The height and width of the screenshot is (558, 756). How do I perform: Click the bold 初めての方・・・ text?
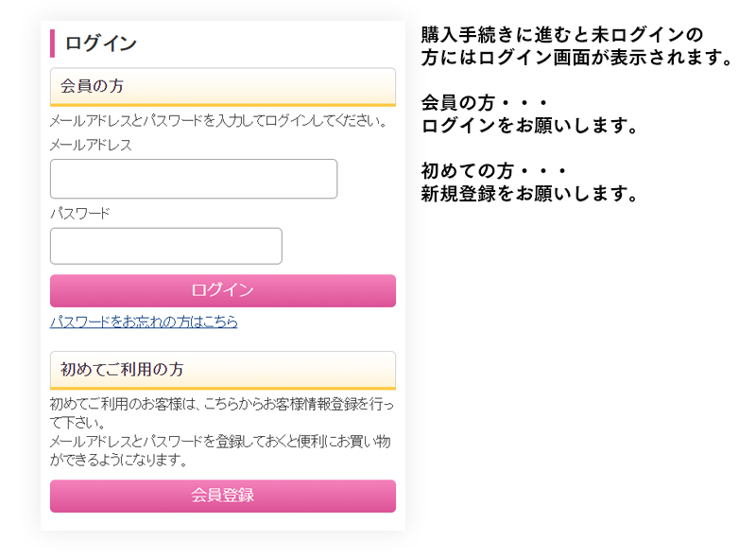click(493, 171)
